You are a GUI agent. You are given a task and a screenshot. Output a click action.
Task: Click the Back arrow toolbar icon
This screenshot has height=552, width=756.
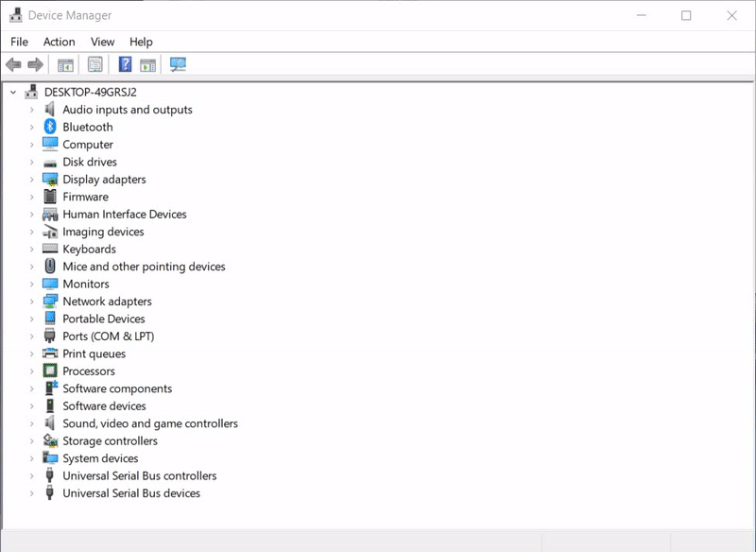coord(13,64)
